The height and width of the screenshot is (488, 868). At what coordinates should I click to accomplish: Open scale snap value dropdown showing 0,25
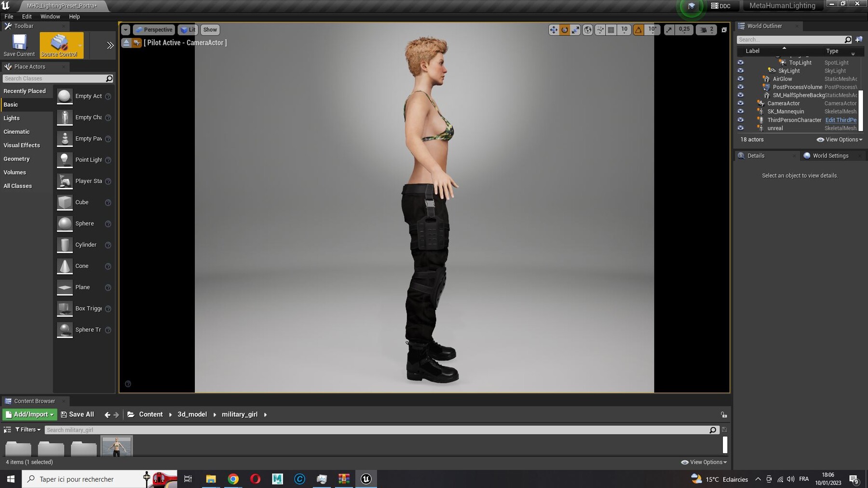click(684, 30)
